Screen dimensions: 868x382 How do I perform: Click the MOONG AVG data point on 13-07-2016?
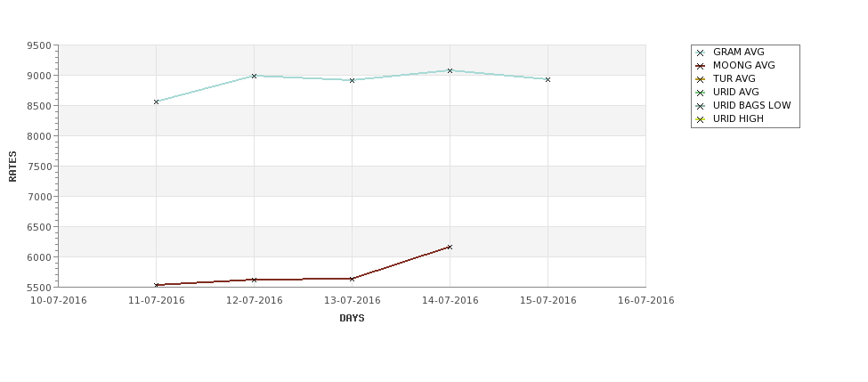[352, 279]
